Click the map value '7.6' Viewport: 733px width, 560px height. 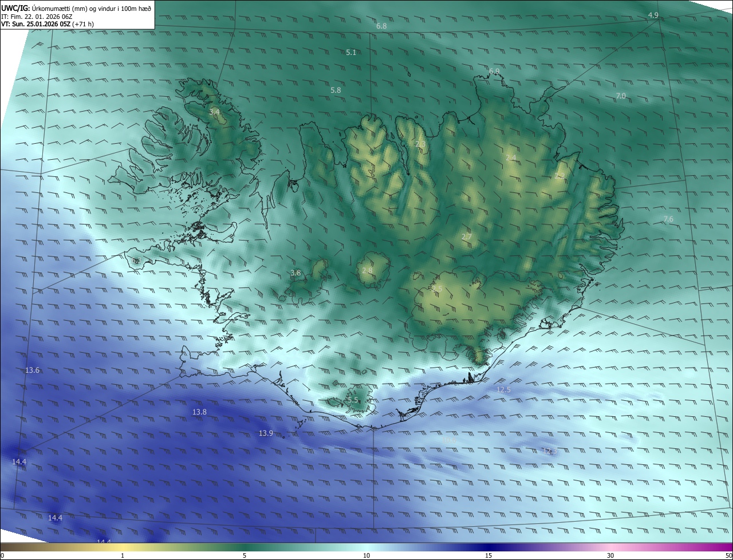point(668,219)
